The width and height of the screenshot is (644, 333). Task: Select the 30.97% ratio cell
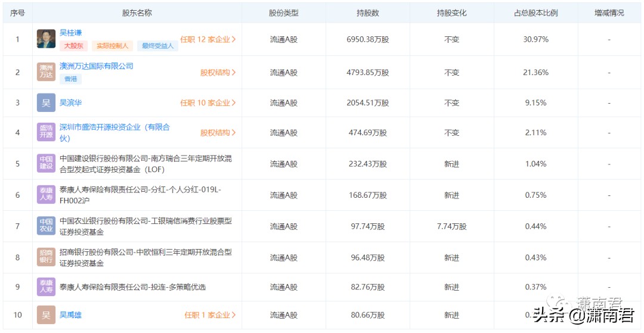(x=536, y=40)
